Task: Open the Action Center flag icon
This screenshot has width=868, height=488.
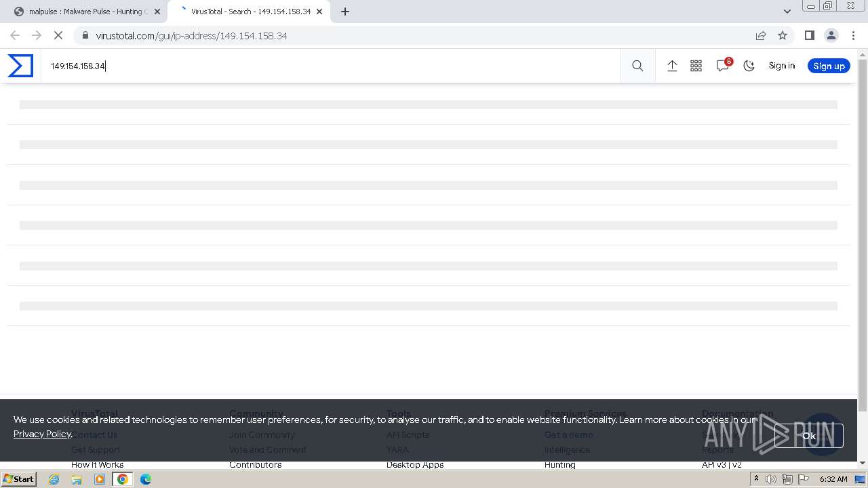Action: click(x=804, y=479)
